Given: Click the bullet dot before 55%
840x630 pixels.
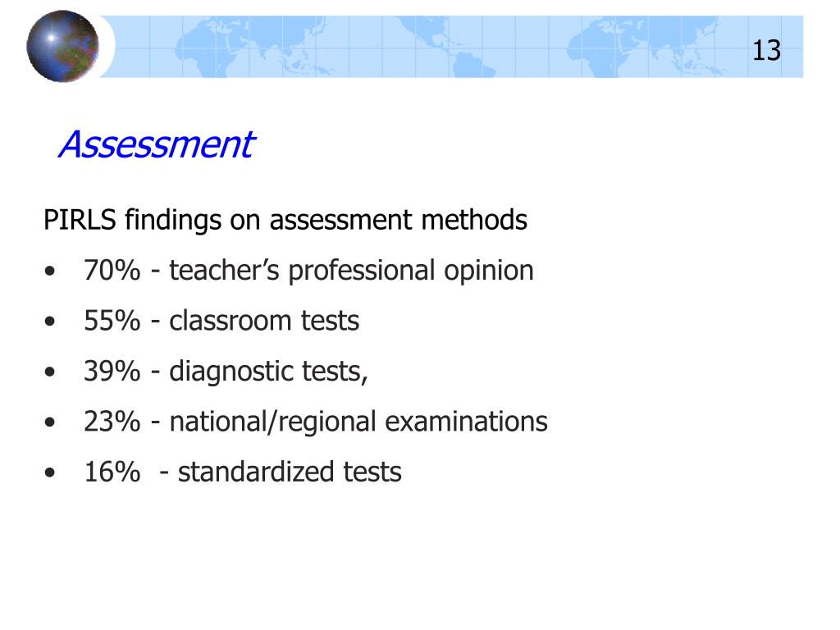Looking at the screenshot, I should tap(50, 322).
